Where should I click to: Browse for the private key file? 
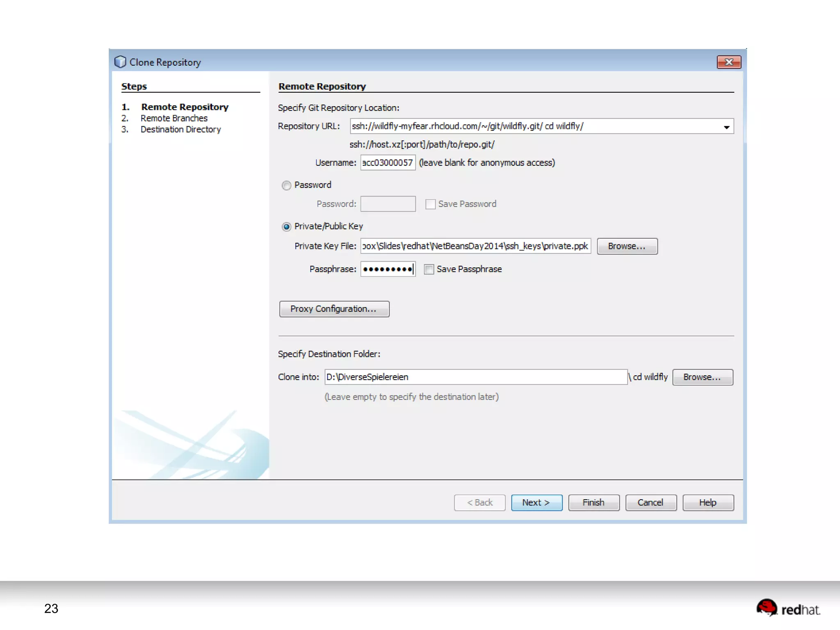click(627, 246)
